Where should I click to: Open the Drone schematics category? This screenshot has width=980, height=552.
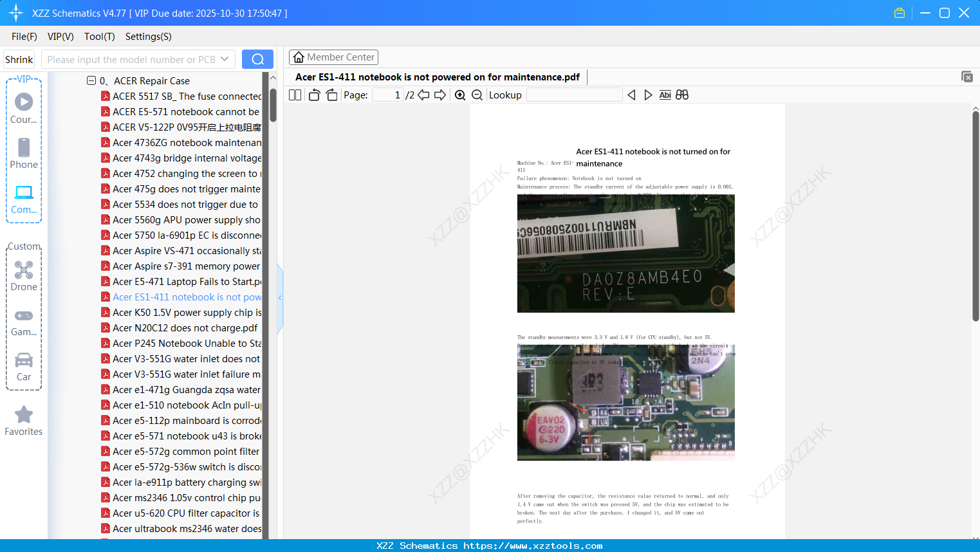24,277
